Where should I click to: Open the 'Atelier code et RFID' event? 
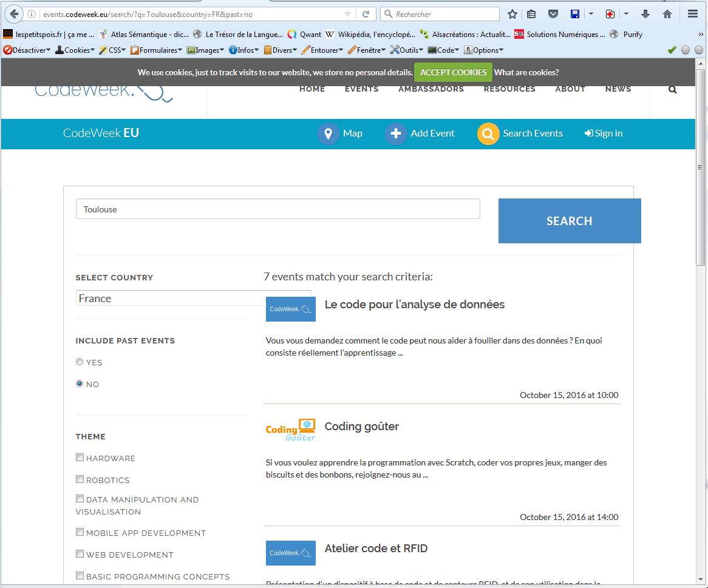tap(376, 549)
